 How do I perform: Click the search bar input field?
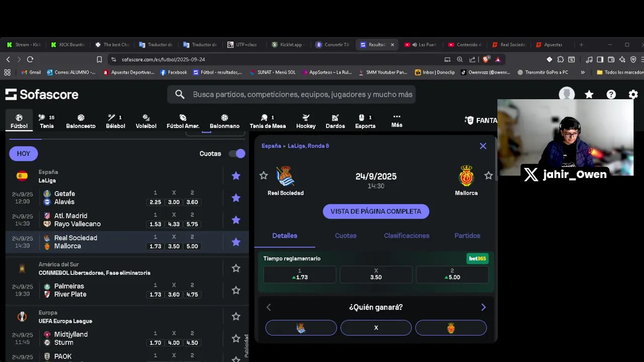point(292,94)
